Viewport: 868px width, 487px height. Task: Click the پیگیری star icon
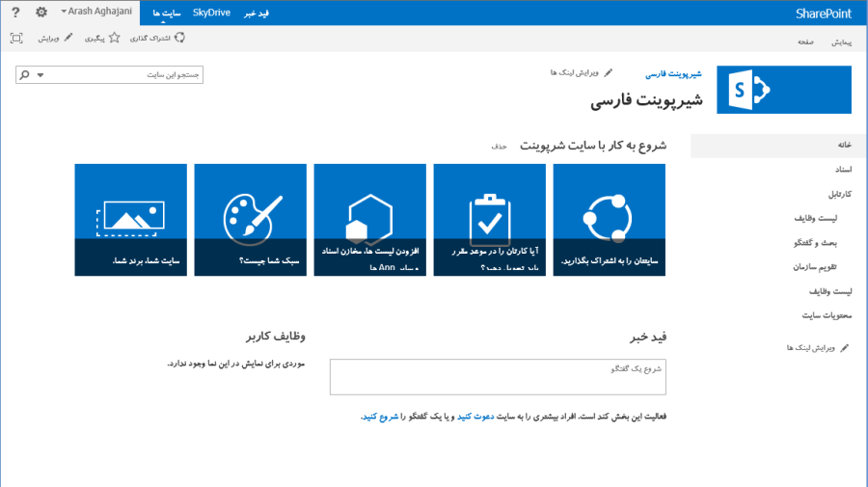coord(114,38)
